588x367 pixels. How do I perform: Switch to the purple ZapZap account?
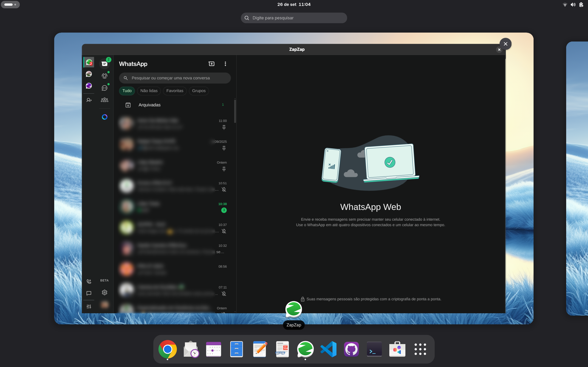point(89,86)
